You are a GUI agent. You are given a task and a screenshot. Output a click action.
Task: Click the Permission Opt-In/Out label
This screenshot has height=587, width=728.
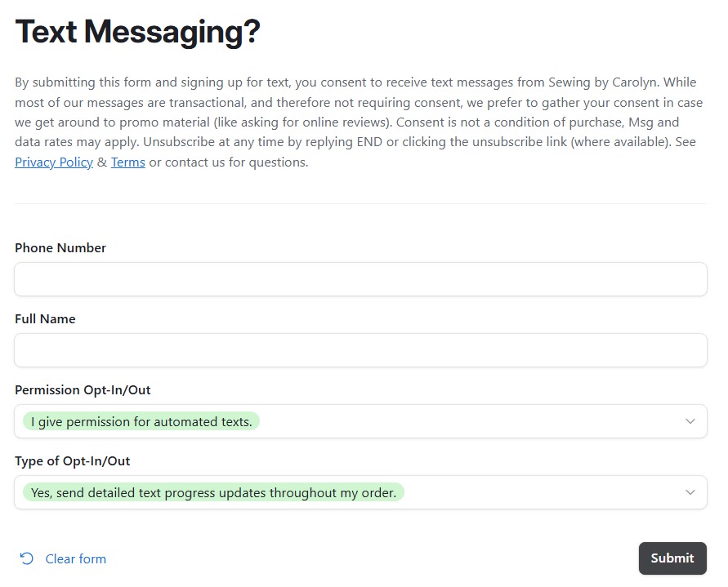tap(82, 389)
